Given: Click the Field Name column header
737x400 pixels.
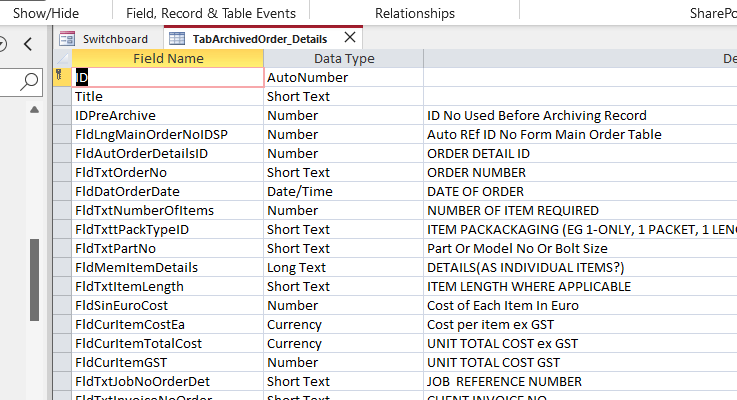Looking at the screenshot, I should [x=168, y=58].
